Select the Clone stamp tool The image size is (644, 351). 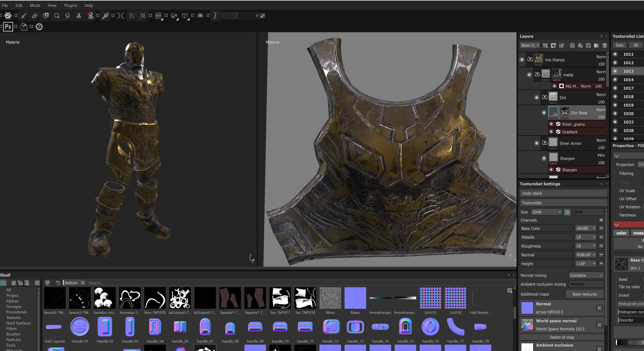click(x=79, y=16)
